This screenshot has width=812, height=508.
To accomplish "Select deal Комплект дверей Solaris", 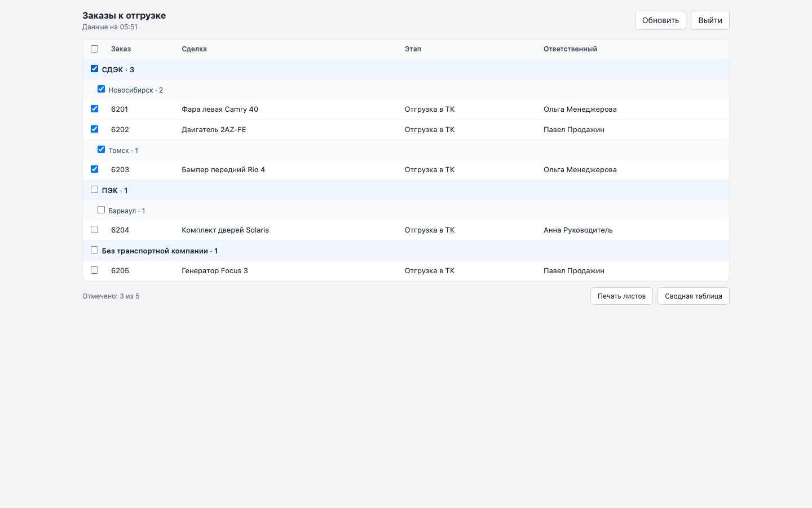I will (x=225, y=230).
